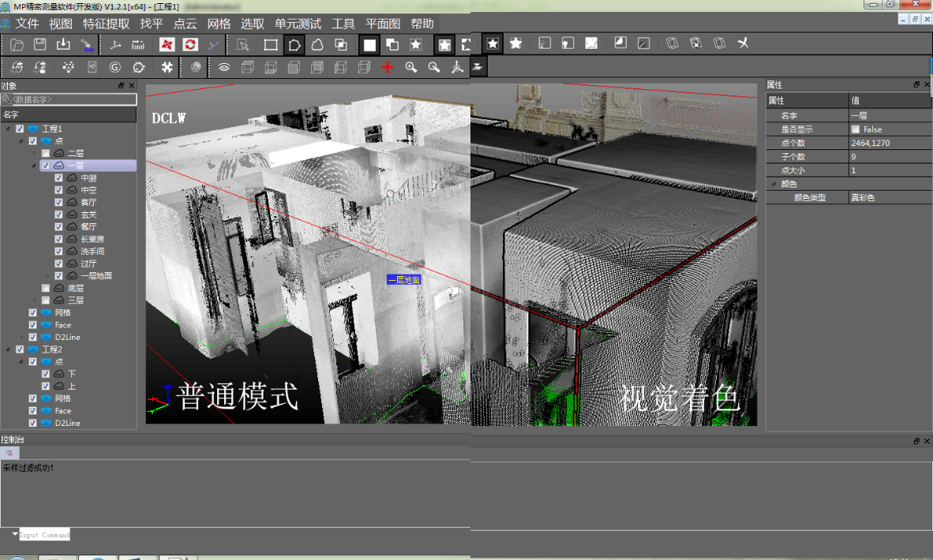Uncheck the 客厅 point cloud checkbox
The width and height of the screenshot is (933, 560).
tap(59, 203)
